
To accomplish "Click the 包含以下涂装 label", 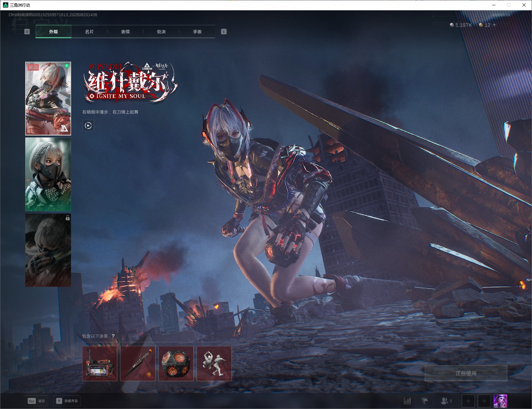I will 95,336.
